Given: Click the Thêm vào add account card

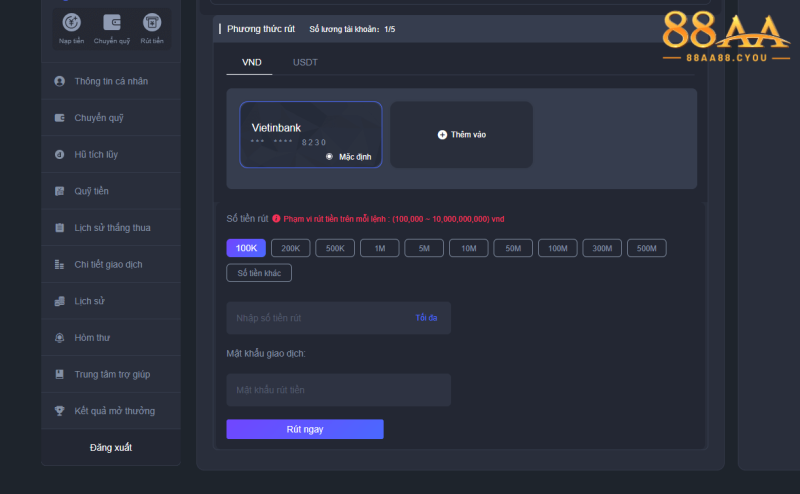Looking at the screenshot, I should point(461,135).
